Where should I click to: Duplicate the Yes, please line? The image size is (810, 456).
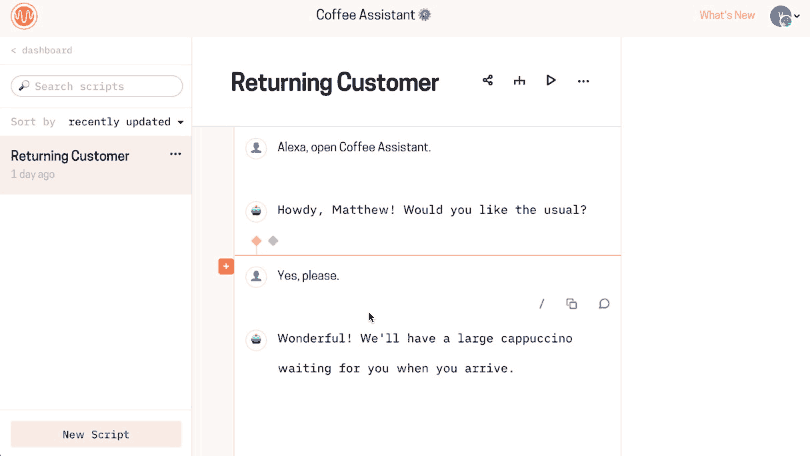click(571, 304)
